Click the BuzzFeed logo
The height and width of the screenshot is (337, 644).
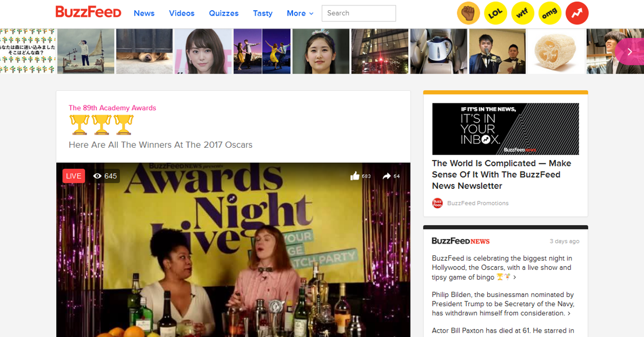[x=88, y=12]
